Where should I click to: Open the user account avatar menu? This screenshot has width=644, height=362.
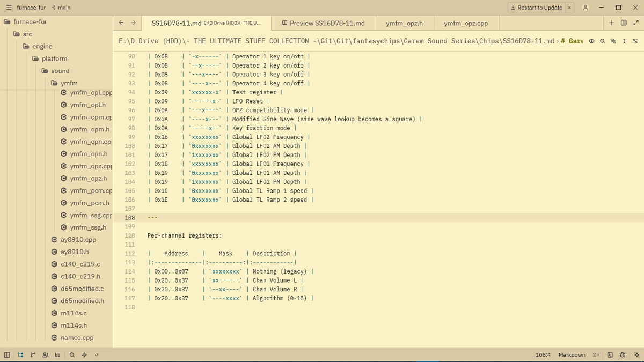586,8
